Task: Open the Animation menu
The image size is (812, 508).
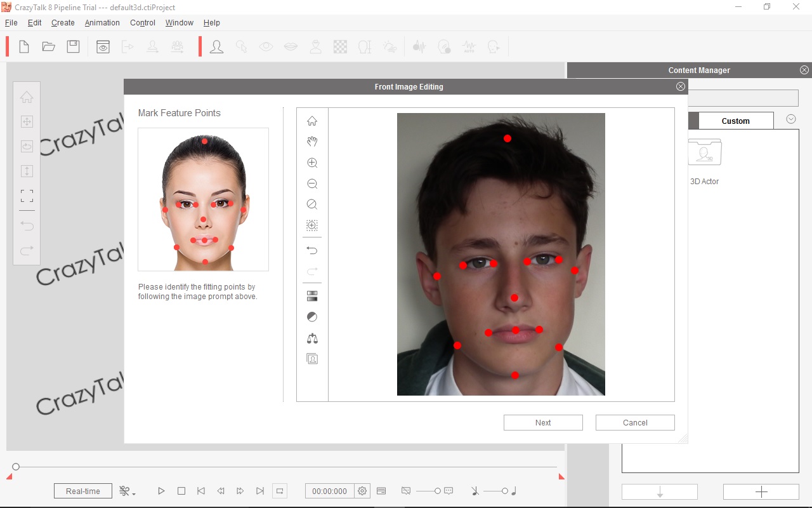Action: point(102,23)
